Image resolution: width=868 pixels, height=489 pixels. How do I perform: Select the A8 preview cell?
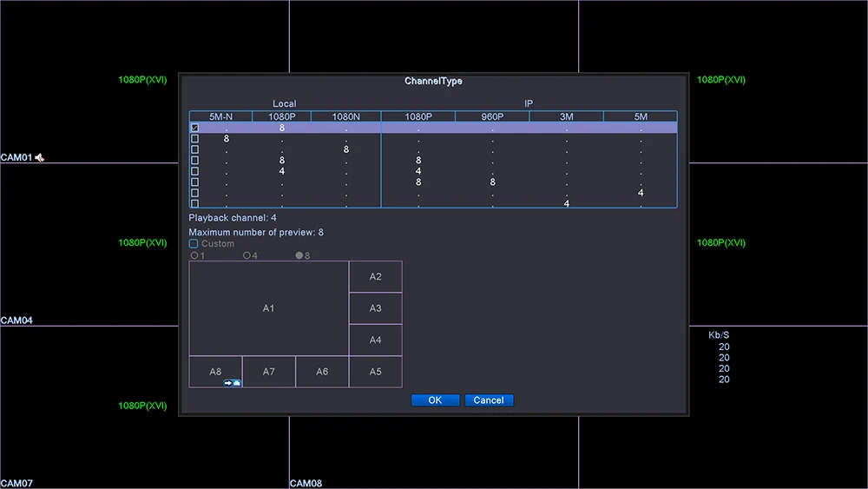(215, 372)
